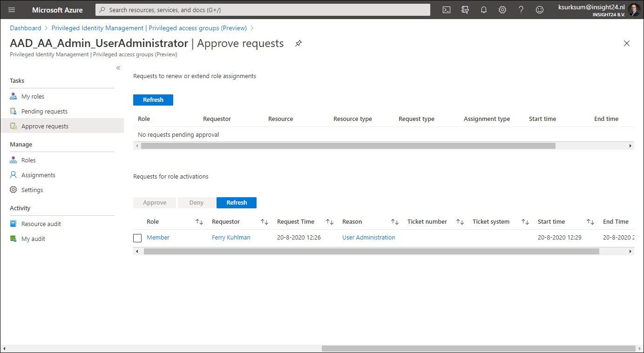
Task: Click the Approve requests icon
Action: coord(14,126)
